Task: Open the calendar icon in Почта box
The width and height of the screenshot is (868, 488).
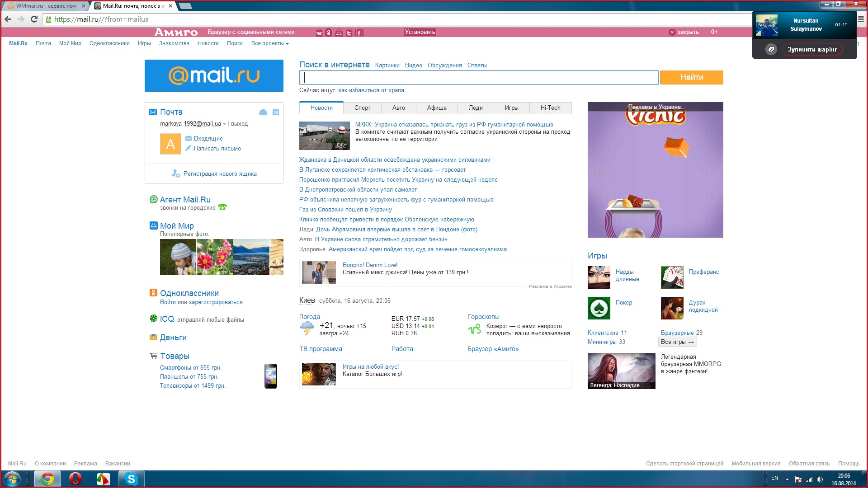Action: coord(276,112)
